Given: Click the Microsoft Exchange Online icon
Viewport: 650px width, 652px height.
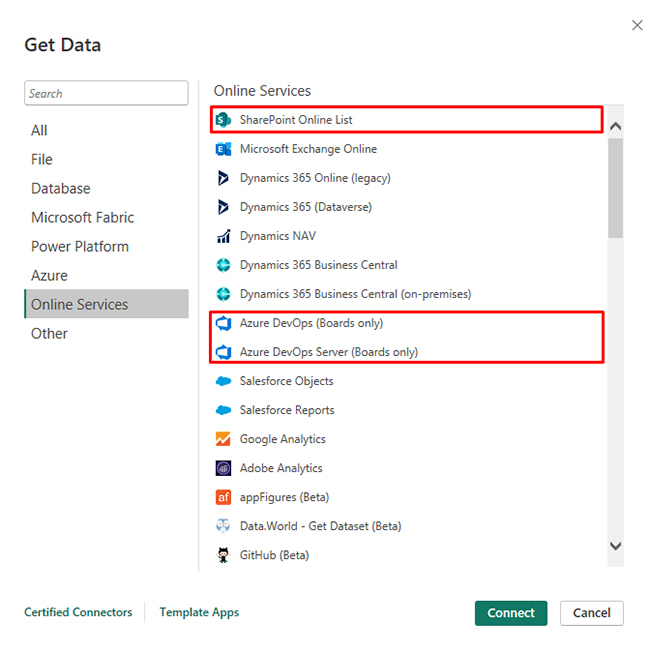Looking at the screenshot, I should click(223, 149).
